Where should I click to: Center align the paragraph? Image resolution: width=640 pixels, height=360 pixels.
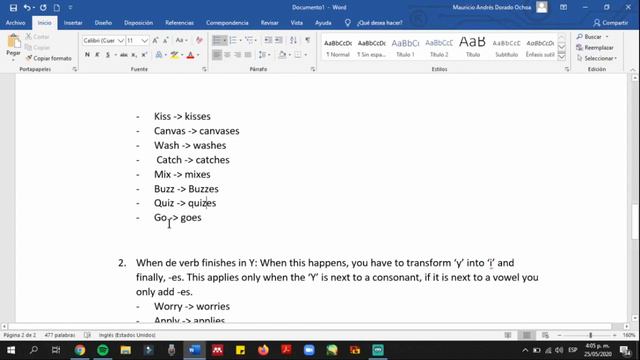coord(227,55)
